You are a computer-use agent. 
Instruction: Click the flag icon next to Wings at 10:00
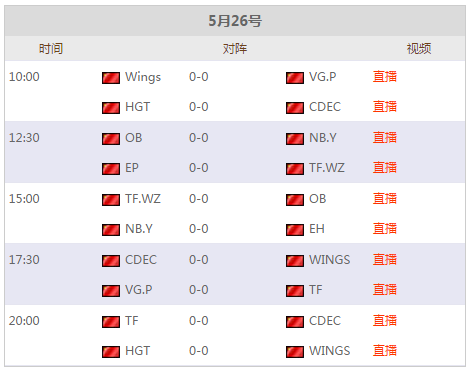(111, 78)
